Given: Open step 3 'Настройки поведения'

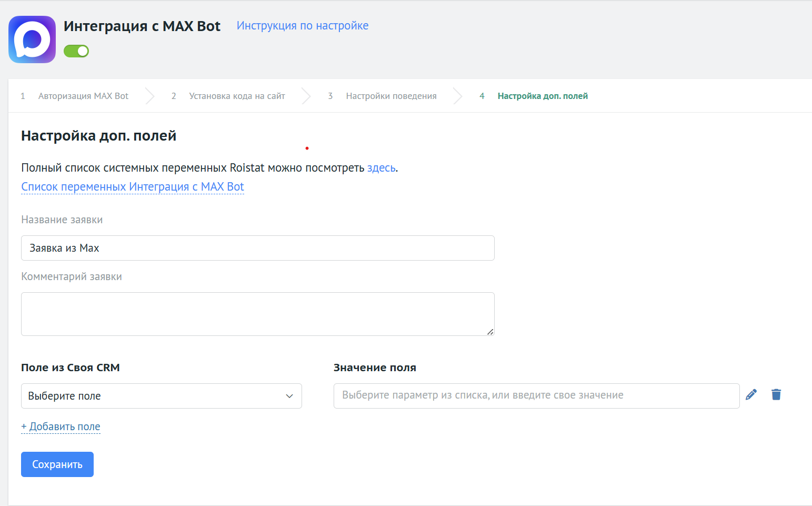Looking at the screenshot, I should click(x=391, y=96).
